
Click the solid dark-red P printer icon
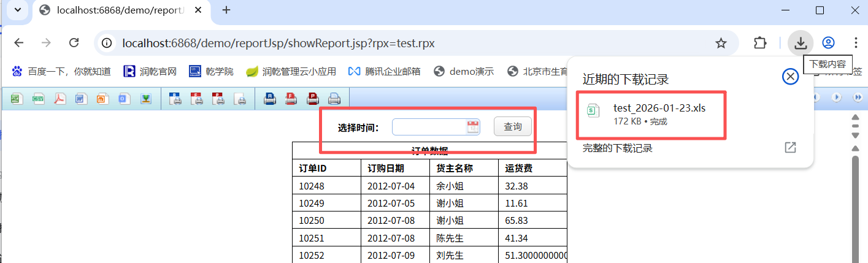[x=313, y=98]
